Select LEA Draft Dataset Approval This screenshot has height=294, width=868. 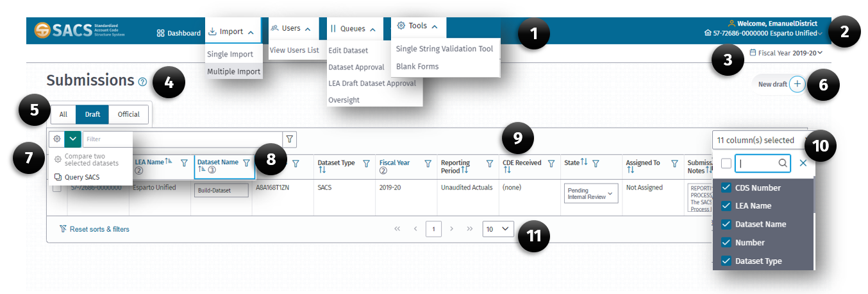coord(372,83)
